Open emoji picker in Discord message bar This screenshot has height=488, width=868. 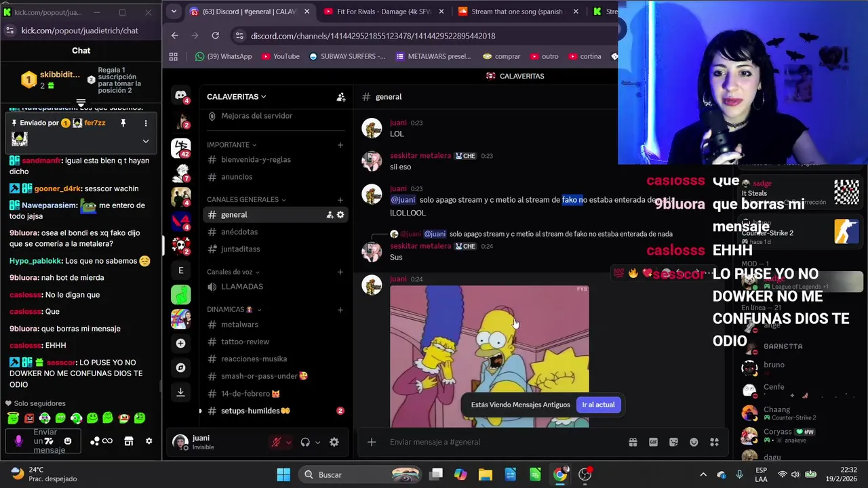tap(694, 442)
